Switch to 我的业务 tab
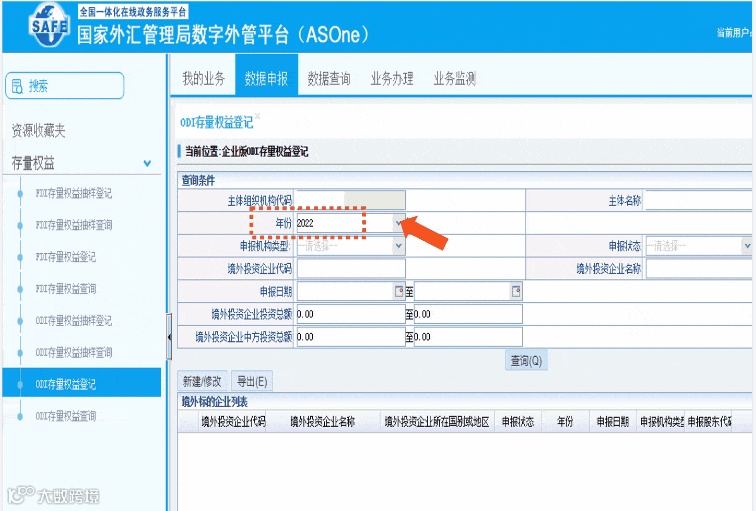Image resolution: width=756 pixels, height=511 pixels. [203, 78]
